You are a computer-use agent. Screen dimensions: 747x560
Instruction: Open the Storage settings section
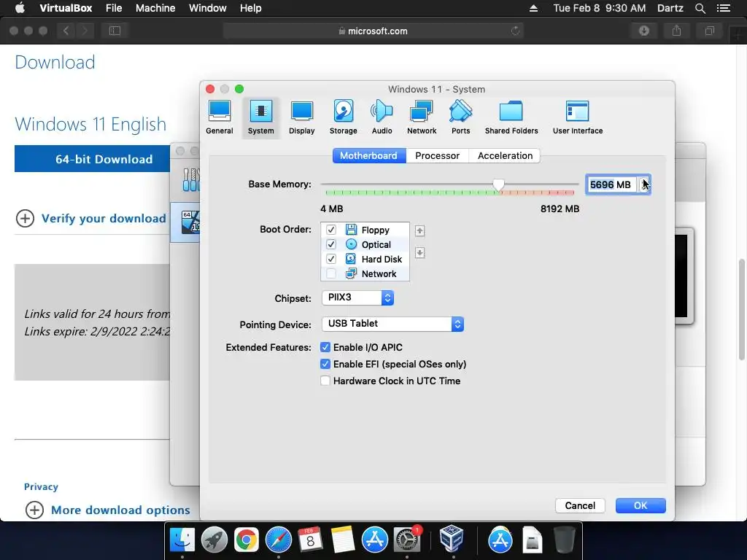click(343, 117)
